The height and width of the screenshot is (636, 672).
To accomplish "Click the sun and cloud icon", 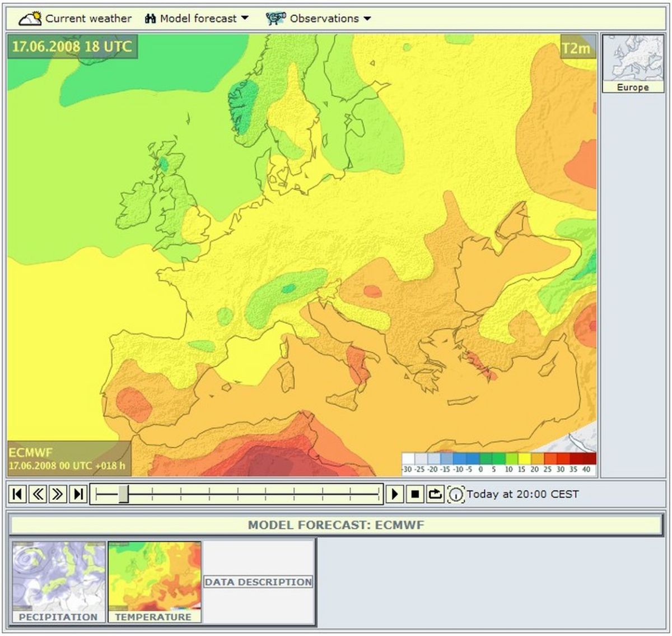I will coord(30,18).
